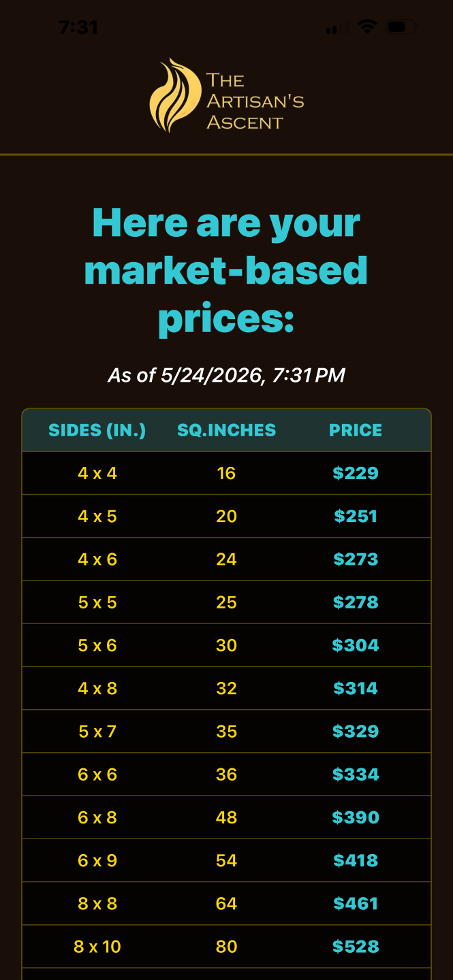Image resolution: width=453 pixels, height=980 pixels.
Task: Tap the 6 x 6 size row
Action: click(x=227, y=774)
